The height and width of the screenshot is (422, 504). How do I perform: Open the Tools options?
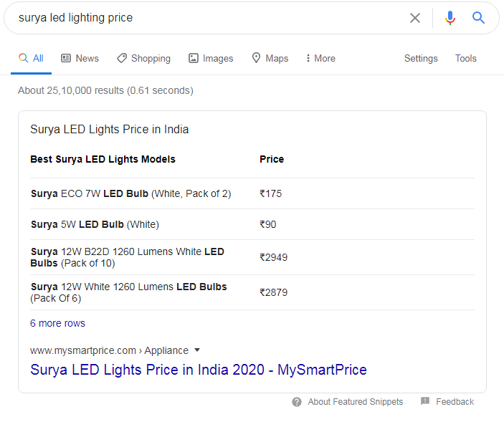tap(465, 58)
